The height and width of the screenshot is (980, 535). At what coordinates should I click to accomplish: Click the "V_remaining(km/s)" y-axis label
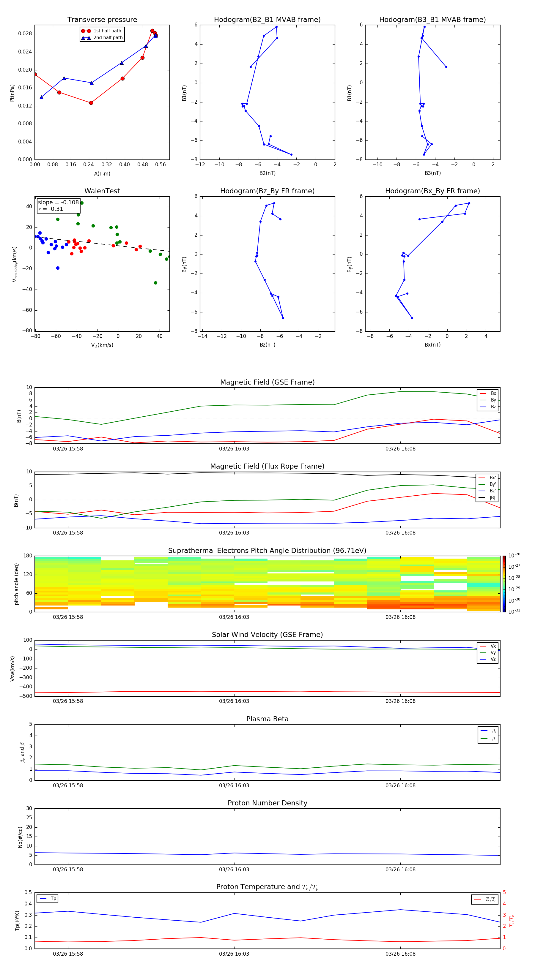(15, 264)
